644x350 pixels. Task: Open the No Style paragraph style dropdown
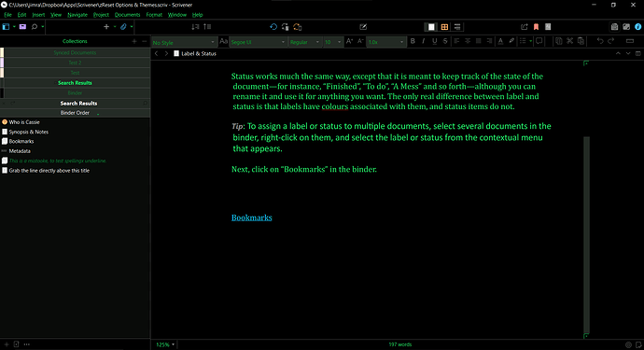[184, 42]
